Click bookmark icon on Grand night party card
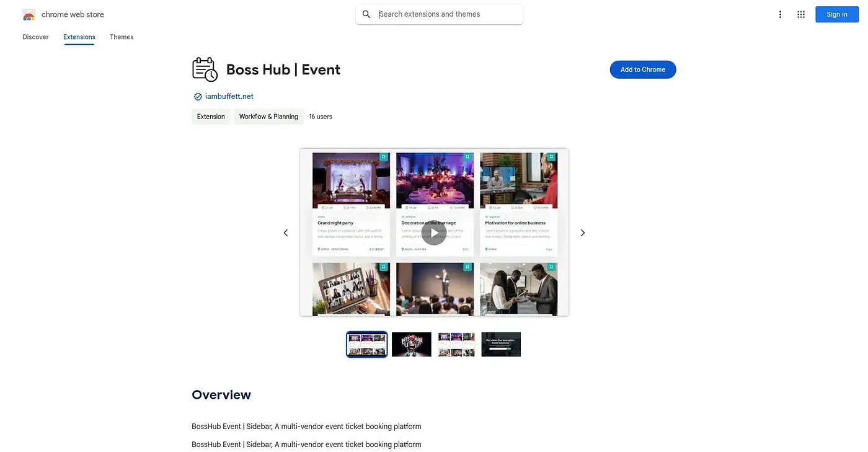Image resolution: width=868 pixels, height=452 pixels. point(384,157)
